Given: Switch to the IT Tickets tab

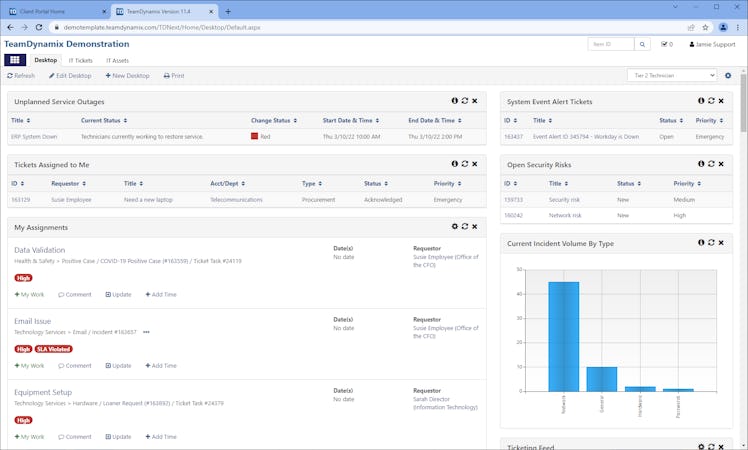Looking at the screenshot, I should [x=81, y=61].
